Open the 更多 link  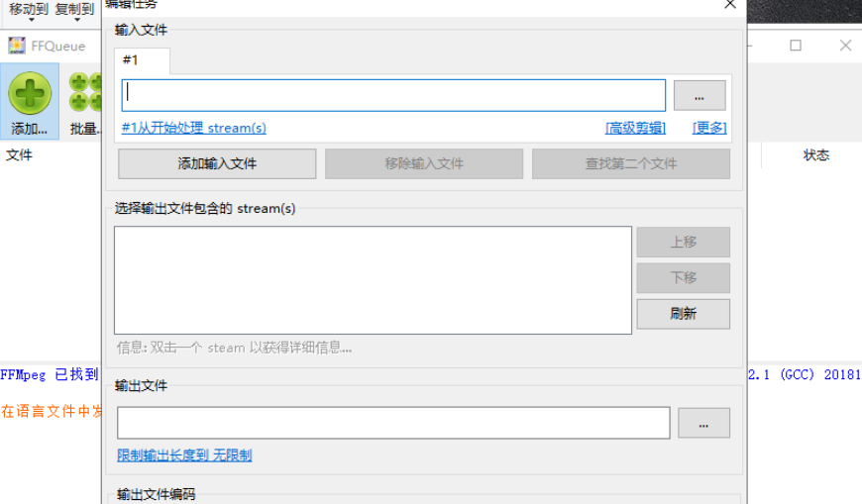pyautogui.click(x=709, y=128)
